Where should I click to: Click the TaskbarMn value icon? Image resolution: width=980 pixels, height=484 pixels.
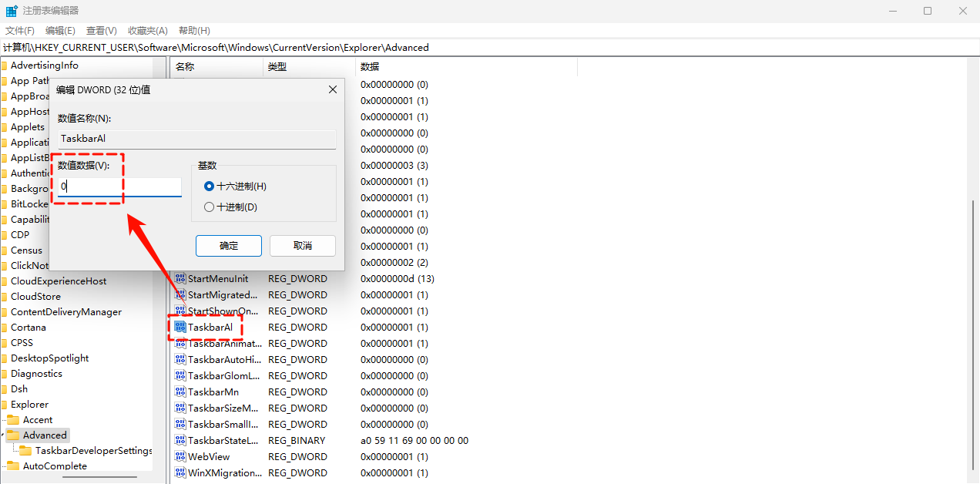181,392
